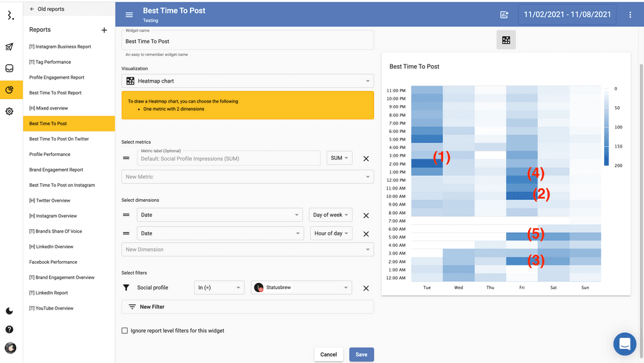Remove the Day of week dimension
Screen dimensions: 644x363
[x=366, y=215]
